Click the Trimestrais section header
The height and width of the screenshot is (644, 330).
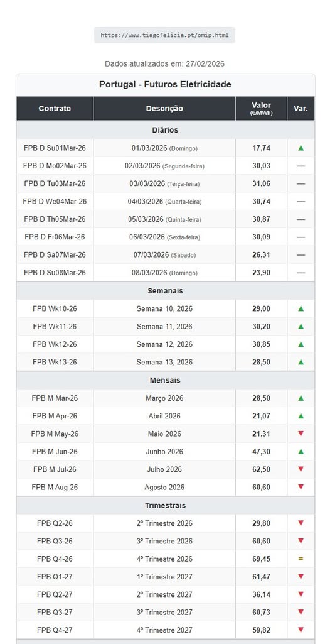[x=166, y=505]
